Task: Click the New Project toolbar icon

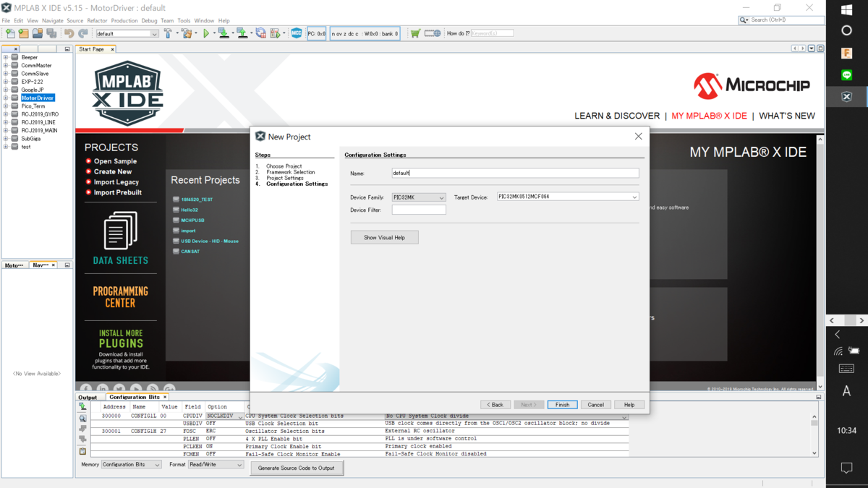Action: coord(24,33)
